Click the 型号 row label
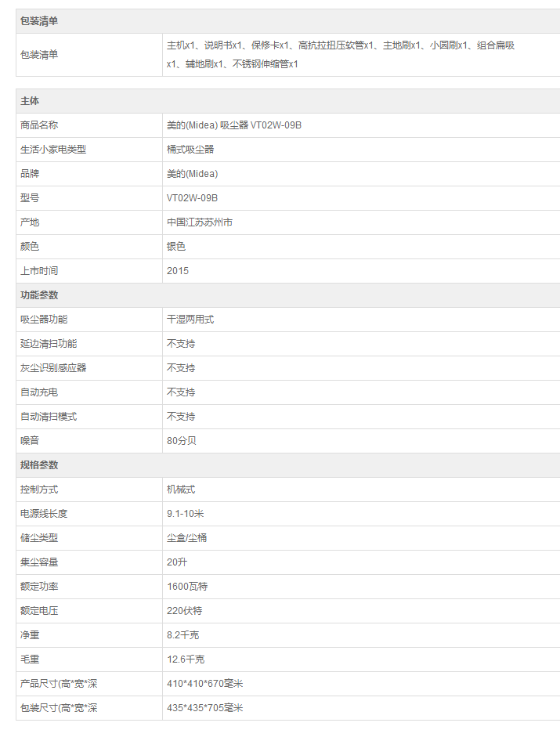 [x=30, y=198]
